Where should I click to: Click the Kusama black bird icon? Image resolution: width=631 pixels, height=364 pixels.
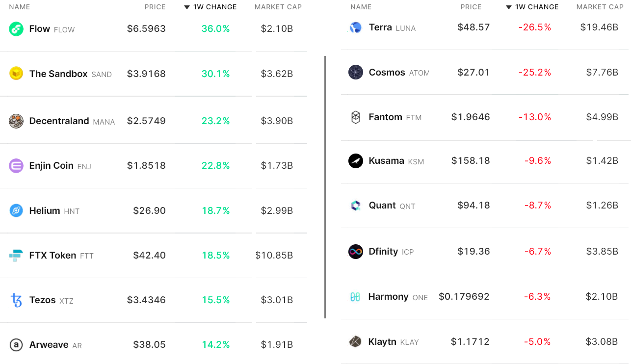355,161
